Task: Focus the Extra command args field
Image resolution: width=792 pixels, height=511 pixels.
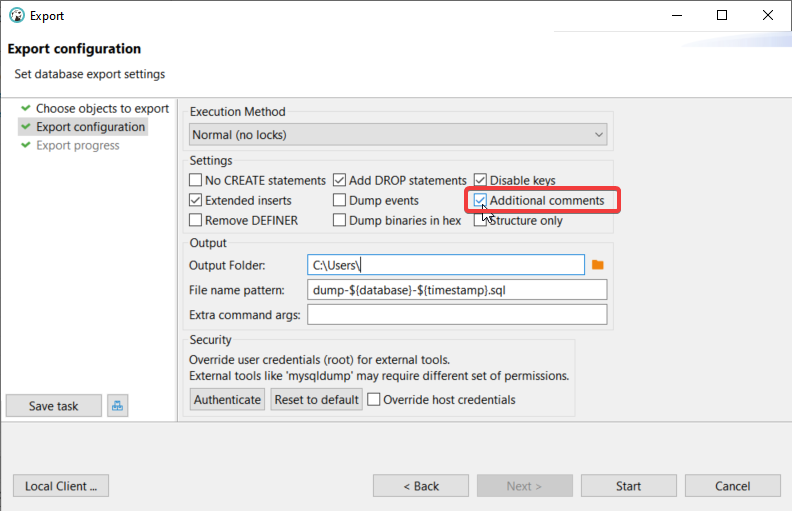Action: pos(457,315)
